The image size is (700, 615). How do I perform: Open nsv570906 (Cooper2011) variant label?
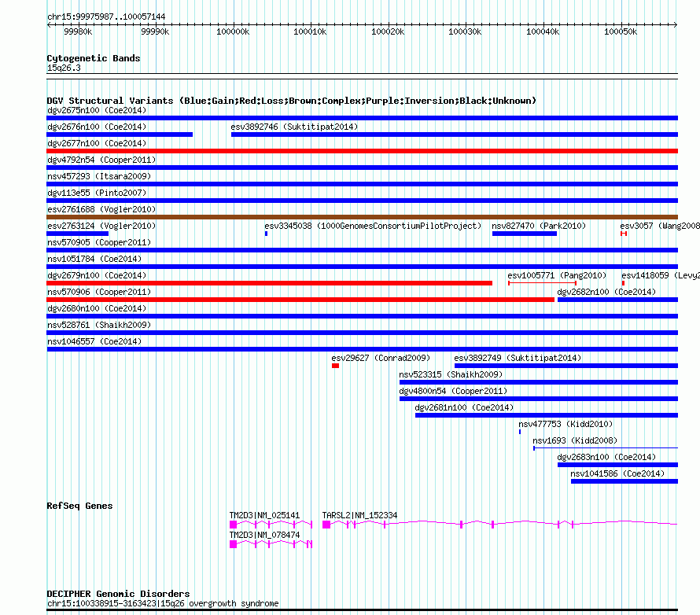pos(99,292)
